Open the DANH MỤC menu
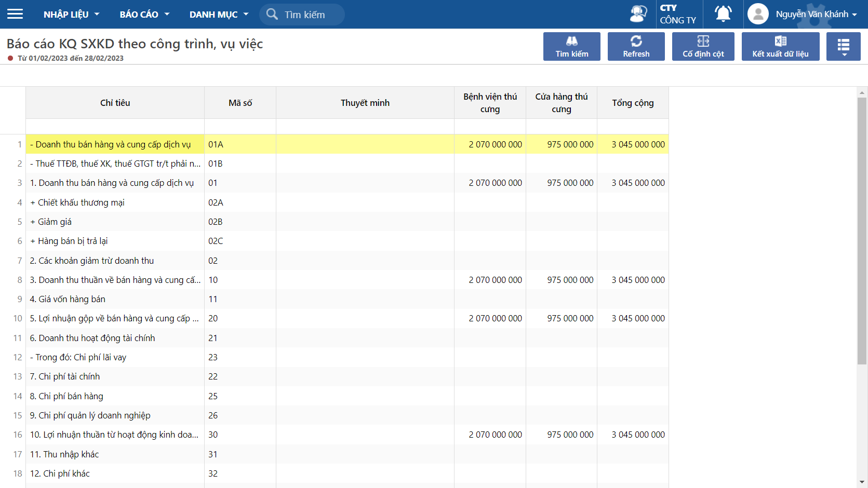Screen dimensions: 868x488 click(219, 15)
